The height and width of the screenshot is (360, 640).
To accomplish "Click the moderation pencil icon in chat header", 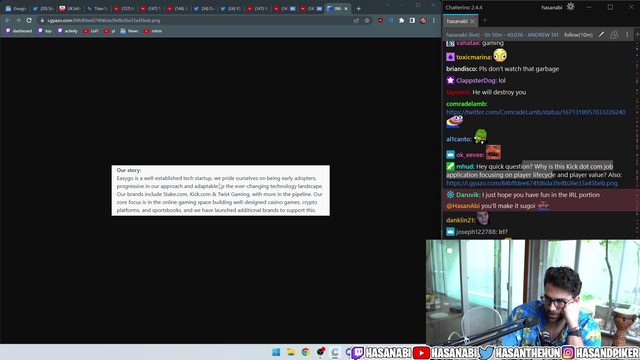I will tap(601, 35).
